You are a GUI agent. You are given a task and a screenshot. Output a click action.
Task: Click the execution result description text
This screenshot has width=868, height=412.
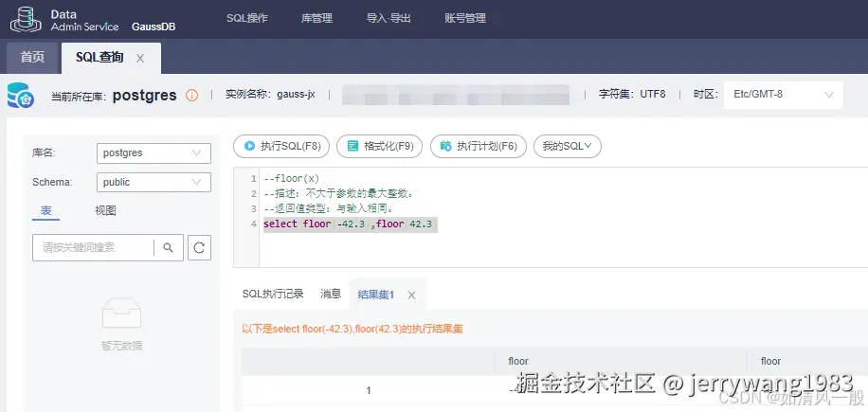(x=353, y=329)
